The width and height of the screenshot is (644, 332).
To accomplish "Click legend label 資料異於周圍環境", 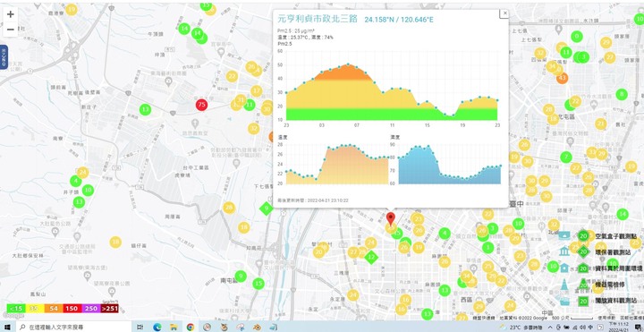I will pos(619,268).
